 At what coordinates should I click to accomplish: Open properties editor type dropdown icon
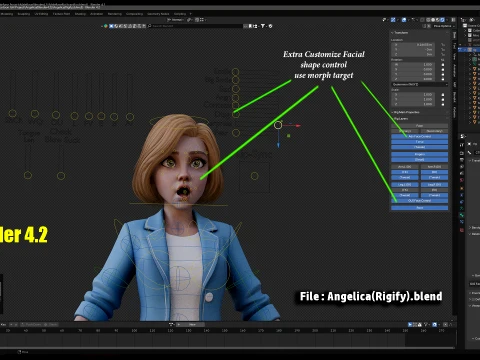tap(463, 136)
